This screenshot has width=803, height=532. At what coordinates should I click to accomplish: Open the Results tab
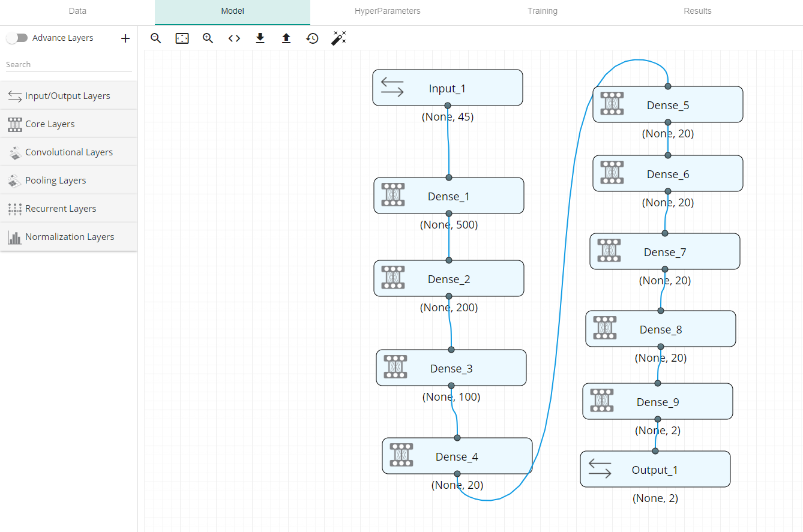tap(697, 11)
